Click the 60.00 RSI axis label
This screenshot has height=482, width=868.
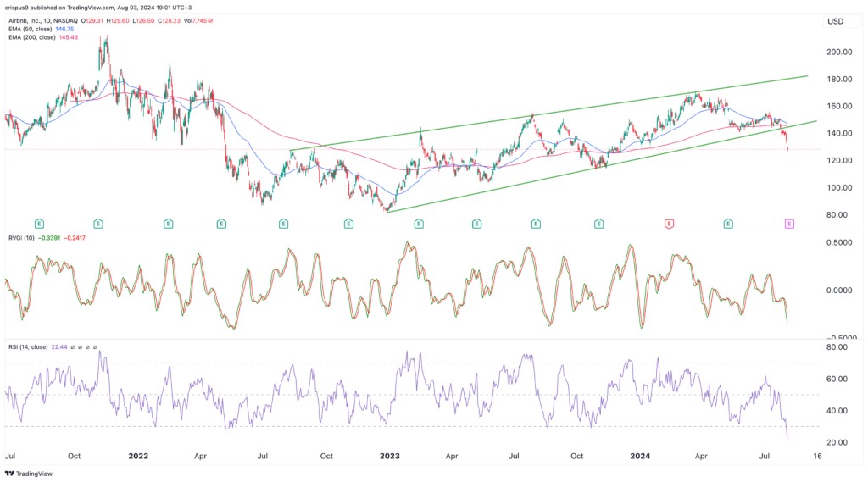point(837,379)
